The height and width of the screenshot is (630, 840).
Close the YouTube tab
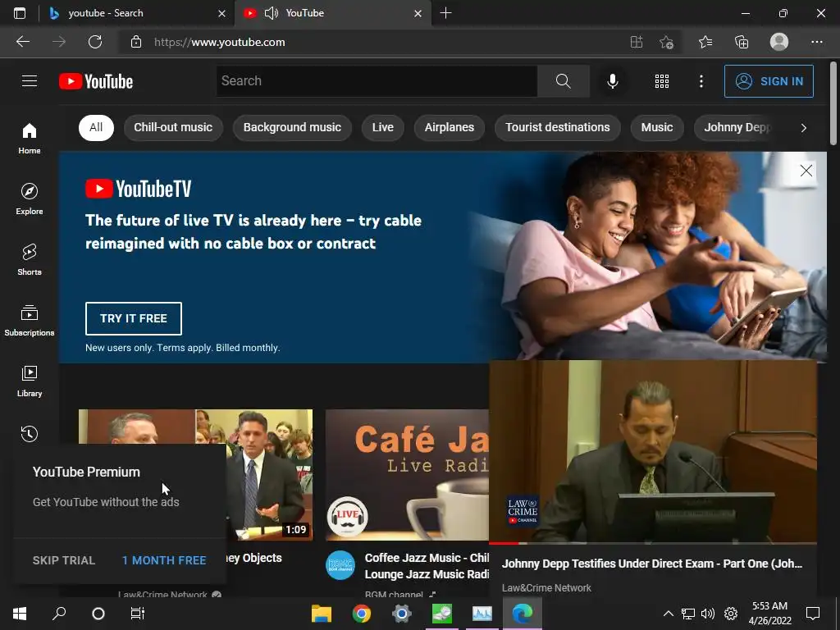[418, 13]
